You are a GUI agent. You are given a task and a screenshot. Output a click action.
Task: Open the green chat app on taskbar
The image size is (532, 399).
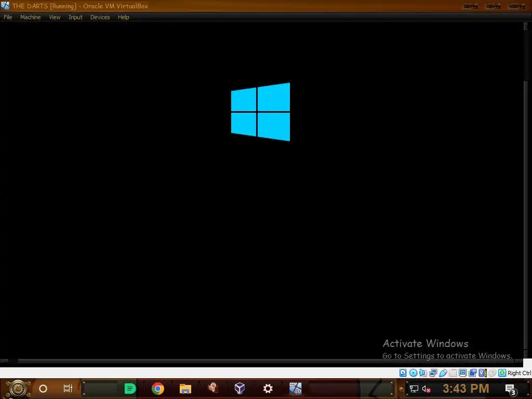click(130, 389)
